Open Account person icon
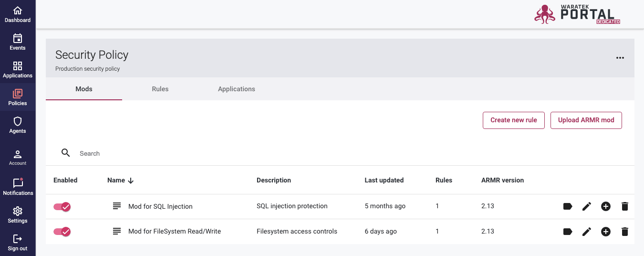This screenshot has height=256, width=644. [18, 154]
